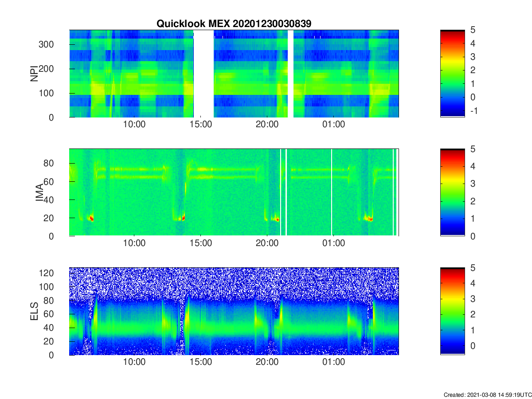Click "20:00" under the NPI panel
Screen dimensions: 532x399
pyautogui.click(x=267, y=125)
